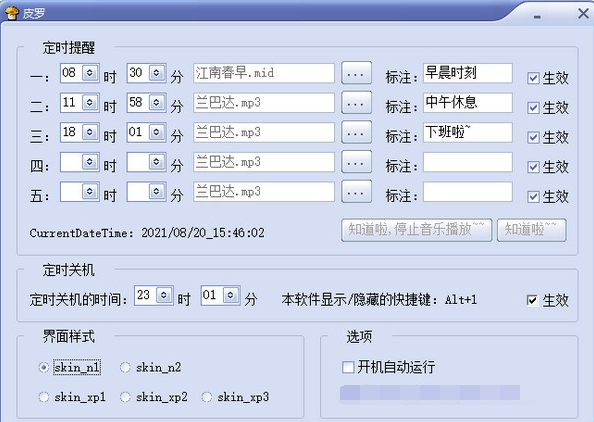Toggle 生效 checkbox for reminder 三
The height and width of the screenshot is (422, 594).
click(x=533, y=137)
